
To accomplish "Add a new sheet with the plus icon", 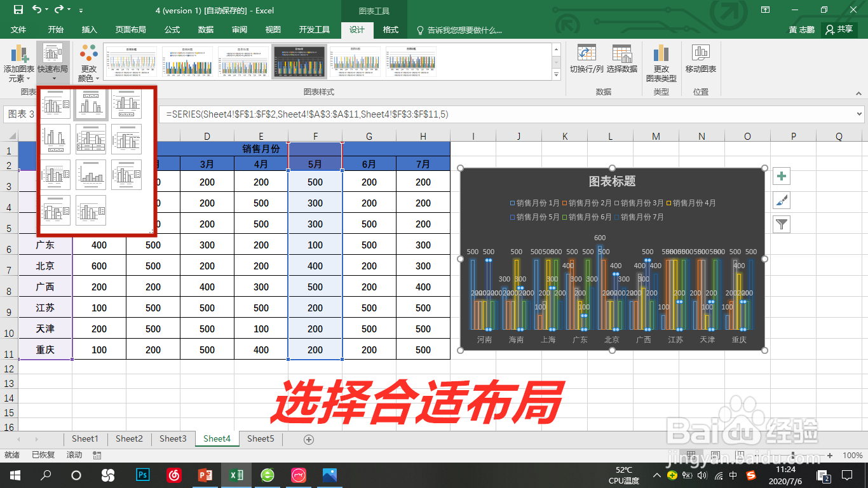I will (x=309, y=439).
